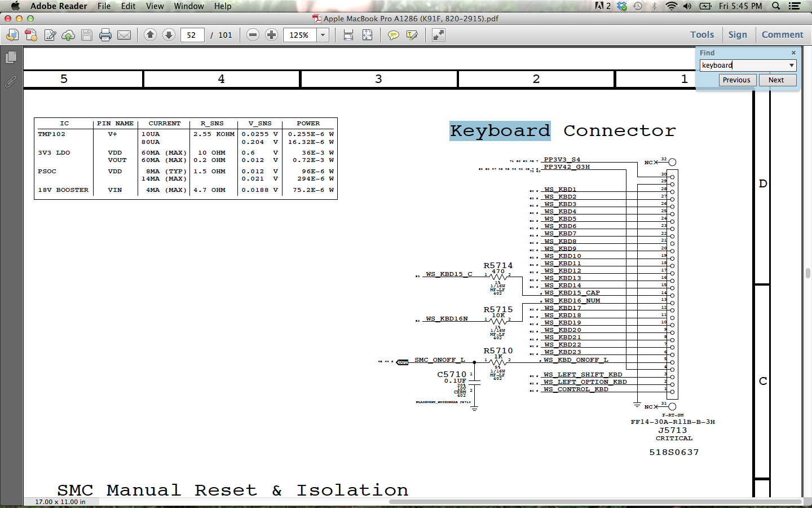
Task: Click the Time Machine menu bar icon
Action: coord(638,6)
